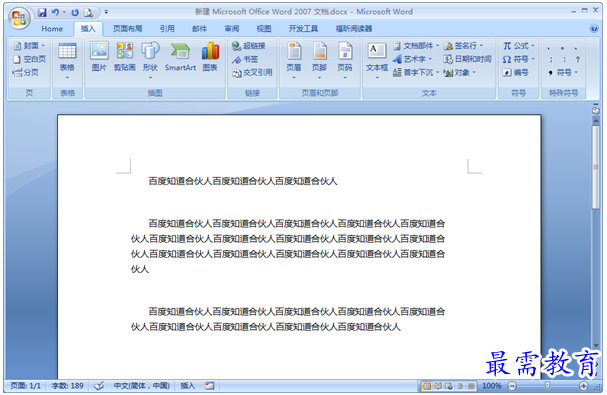Switch to the 开发工具 tab

[303, 29]
